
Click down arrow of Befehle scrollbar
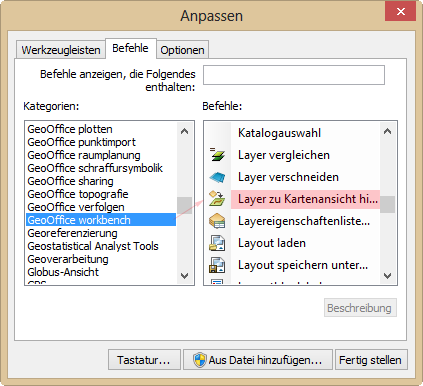(387, 276)
